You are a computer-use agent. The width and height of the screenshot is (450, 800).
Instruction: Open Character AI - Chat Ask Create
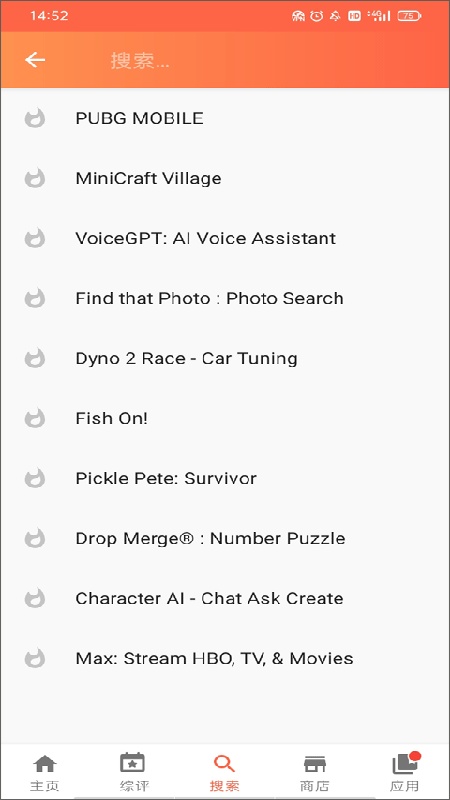[225, 598]
